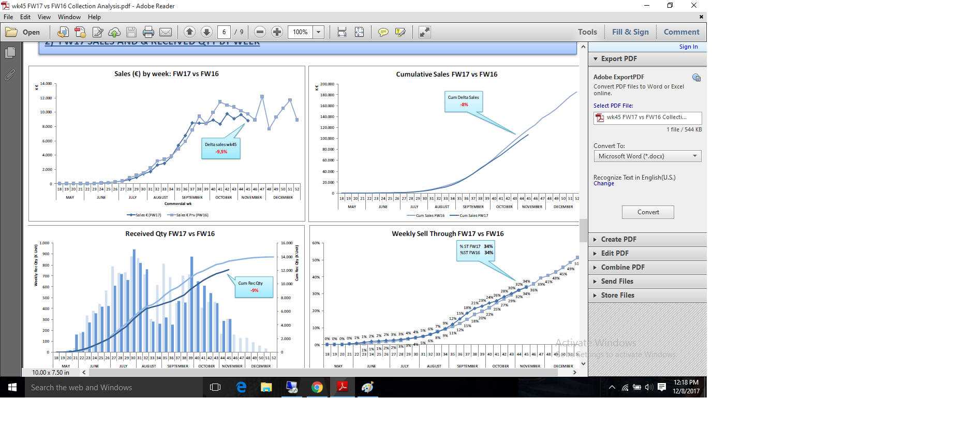Expand the Create PDF section
This screenshot has width=980, height=442.
[x=647, y=239]
